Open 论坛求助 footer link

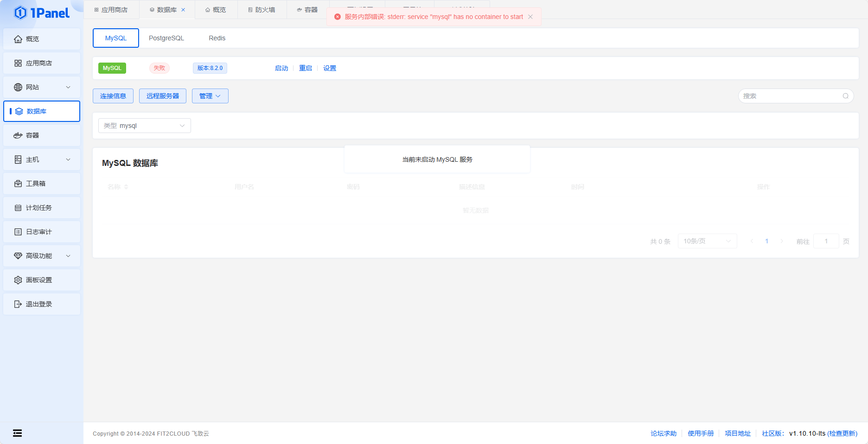(664, 433)
